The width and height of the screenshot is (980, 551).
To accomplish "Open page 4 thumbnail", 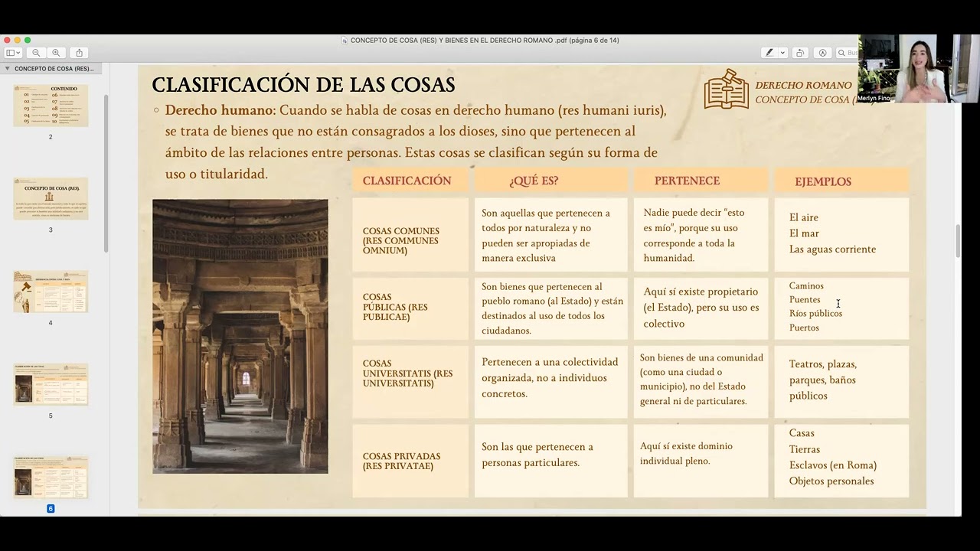I will tap(51, 292).
